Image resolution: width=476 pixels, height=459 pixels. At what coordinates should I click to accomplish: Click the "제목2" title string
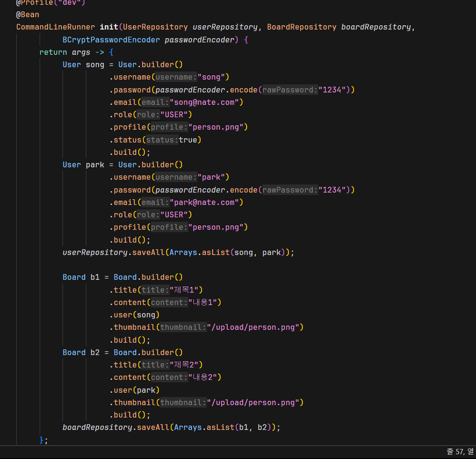tap(184, 365)
